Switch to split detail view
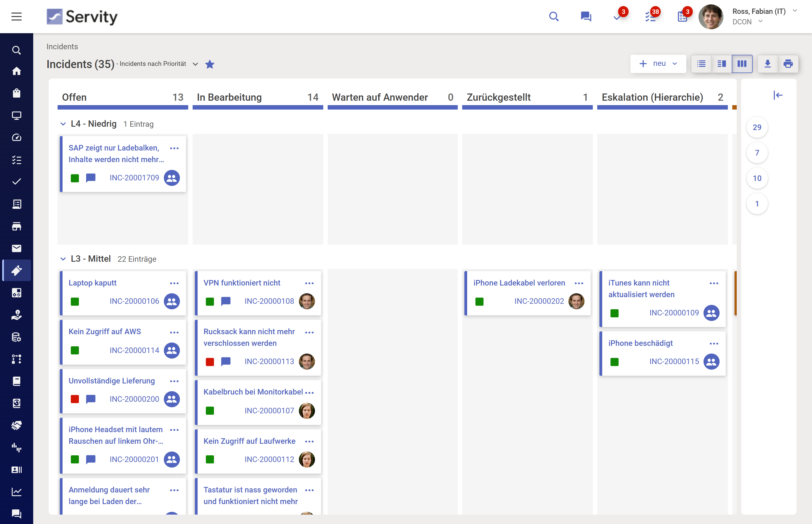 point(722,64)
